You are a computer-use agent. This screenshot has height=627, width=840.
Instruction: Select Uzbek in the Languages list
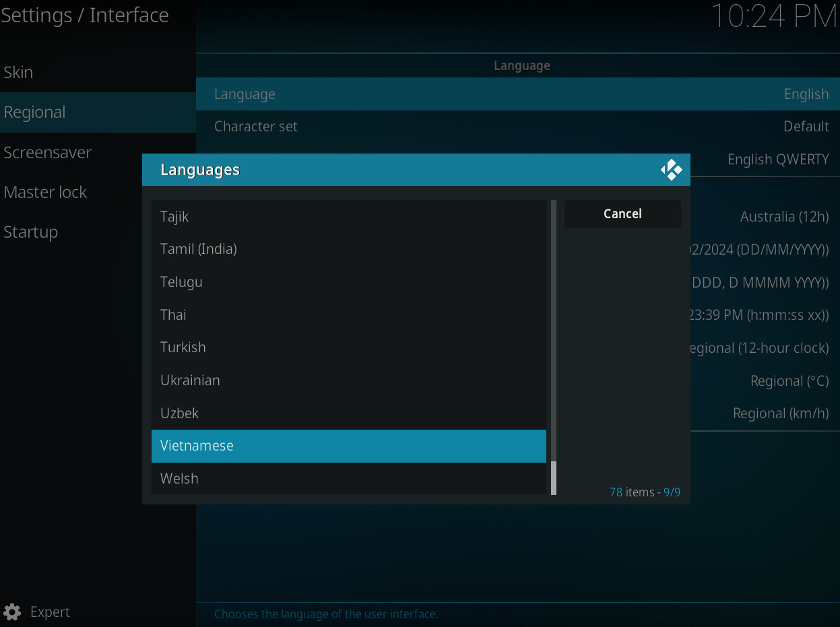point(348,414)
